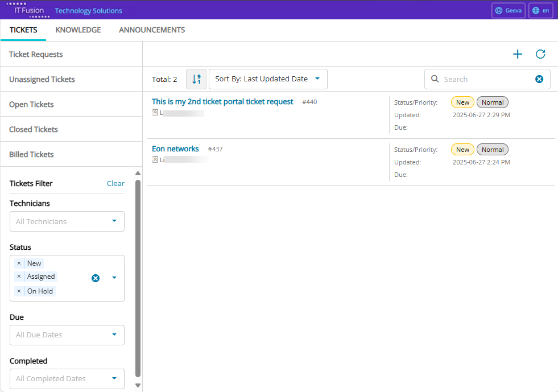Image resolution: width=558 pixels, height=392 pixels.
Task: Remove the On Hold status tag
Action: tap(19, 291)
